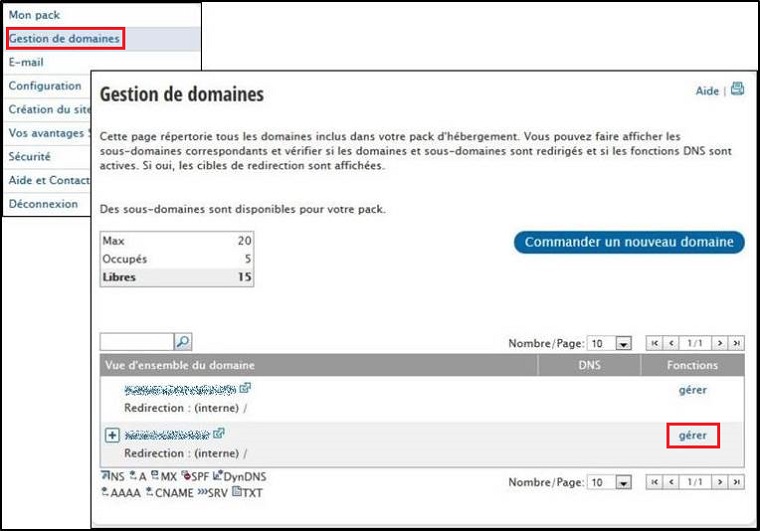Screen dimensions: 760x531
Task: Go to previous page in top pager
Action: (x=671, y=343)
